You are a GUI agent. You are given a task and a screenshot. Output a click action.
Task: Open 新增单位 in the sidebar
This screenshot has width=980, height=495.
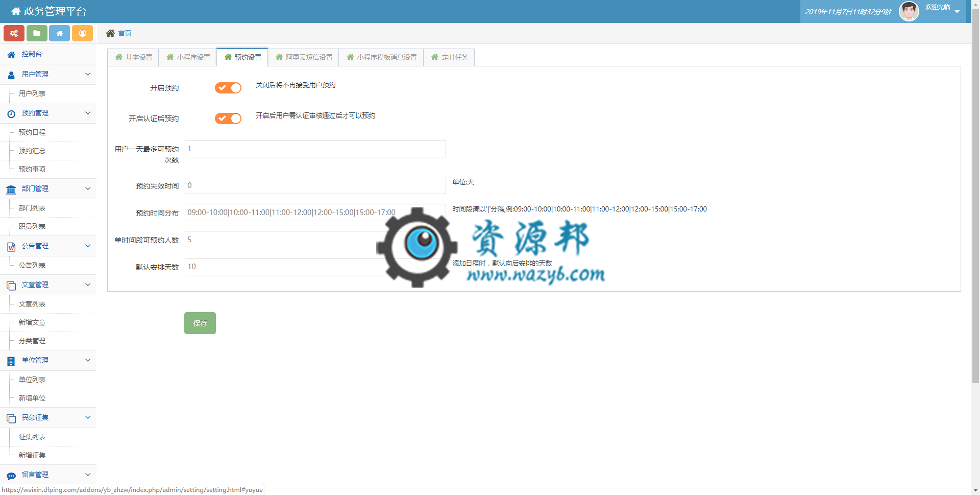click(32, 398)
